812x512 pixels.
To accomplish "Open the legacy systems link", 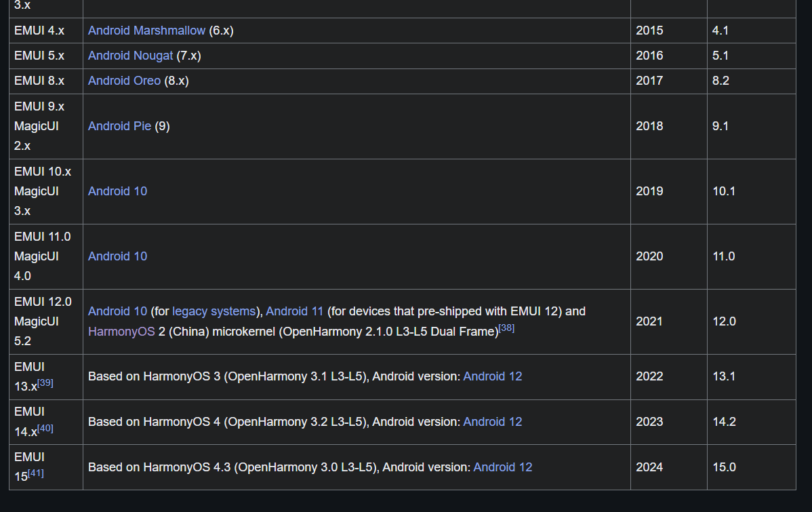I will 214,311.
